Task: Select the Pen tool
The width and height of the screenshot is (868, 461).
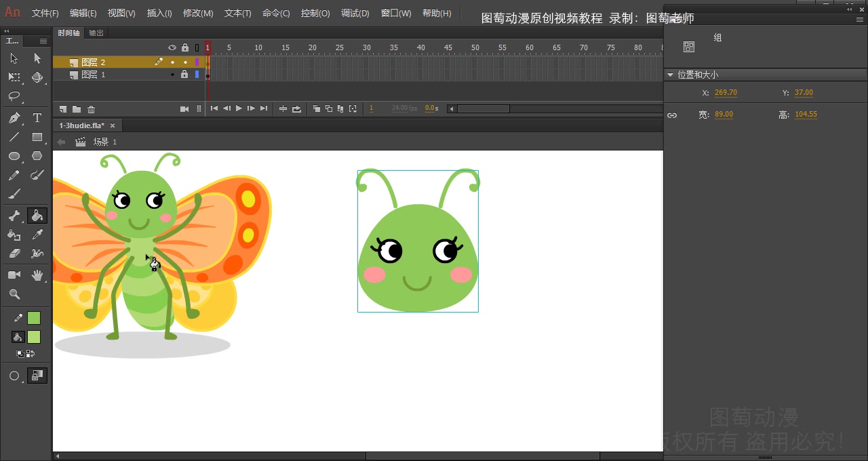Action: click(x=14, y=117)
